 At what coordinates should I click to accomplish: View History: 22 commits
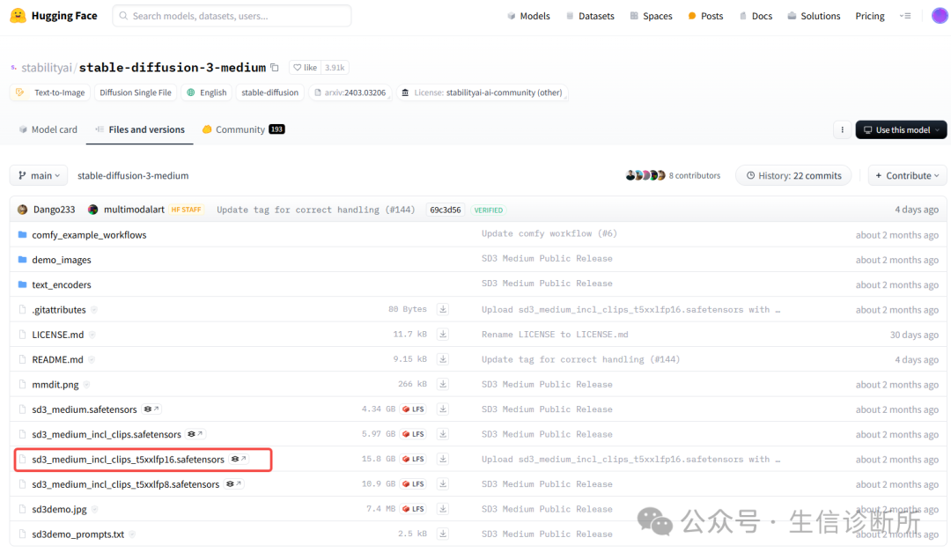(793, 175)
